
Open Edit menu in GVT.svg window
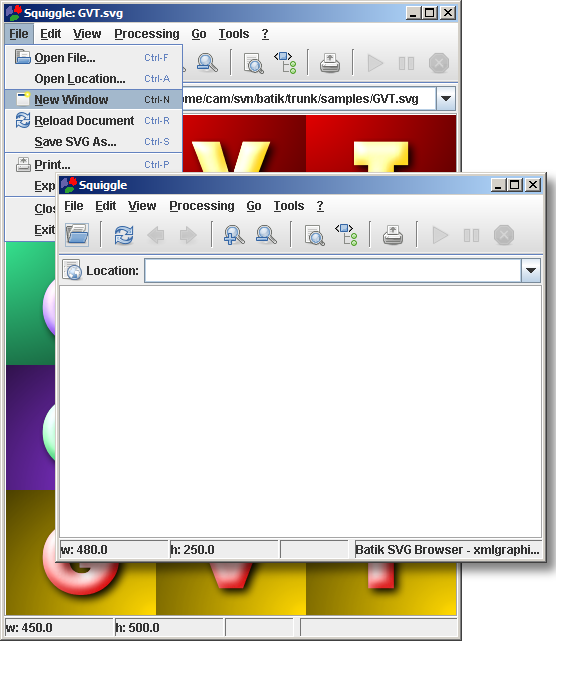[x=50, y=34]
